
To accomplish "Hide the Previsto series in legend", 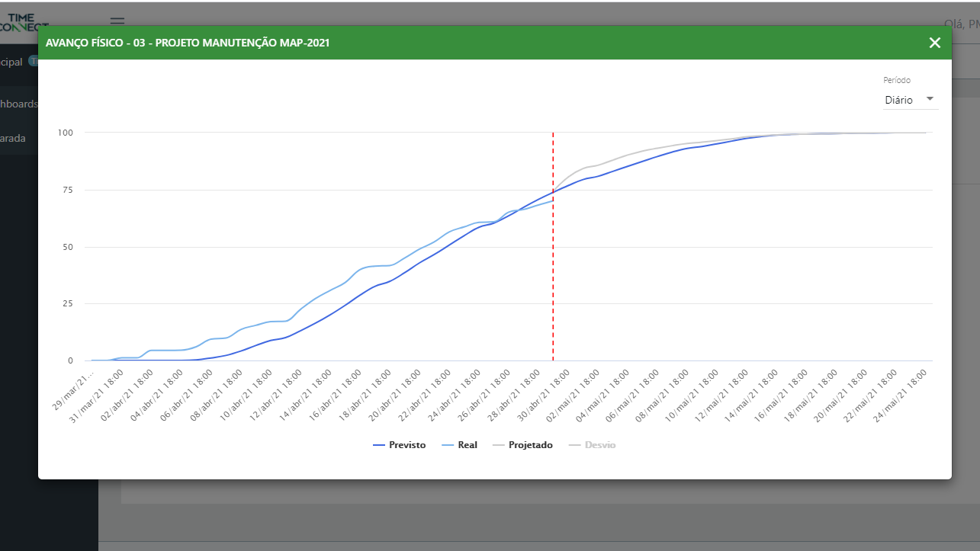I will pos(399,445).
